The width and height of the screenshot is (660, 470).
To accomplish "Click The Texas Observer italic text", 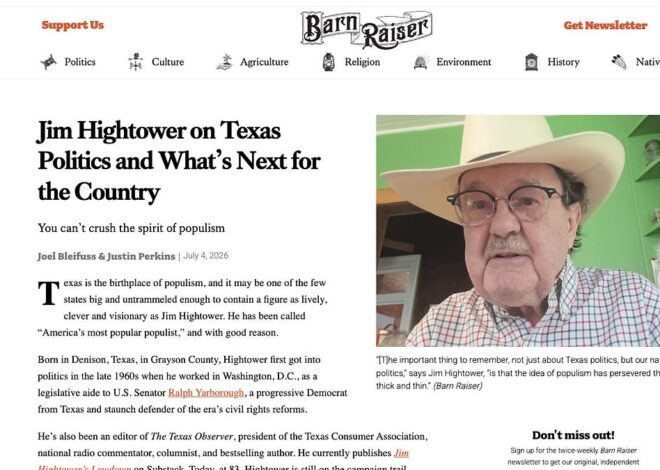I will click(x=192, y=436).
